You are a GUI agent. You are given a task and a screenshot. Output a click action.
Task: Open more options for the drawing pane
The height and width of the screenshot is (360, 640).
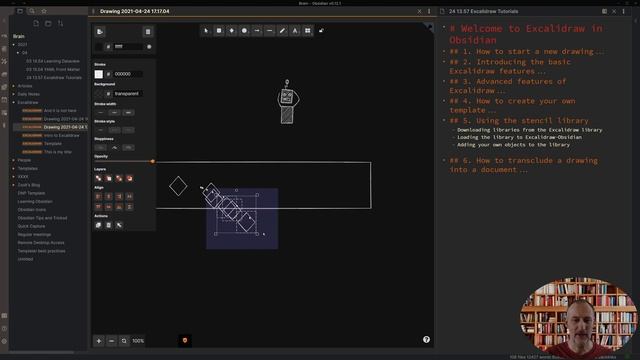(429, 11)
